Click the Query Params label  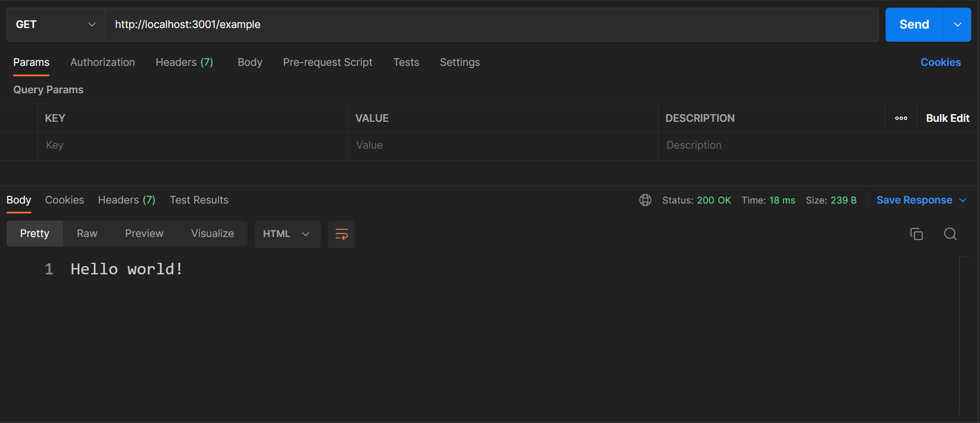[x=48, y=90]
